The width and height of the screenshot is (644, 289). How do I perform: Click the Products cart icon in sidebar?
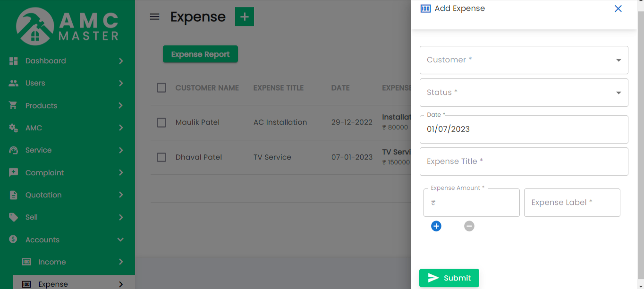pos(13,105)
